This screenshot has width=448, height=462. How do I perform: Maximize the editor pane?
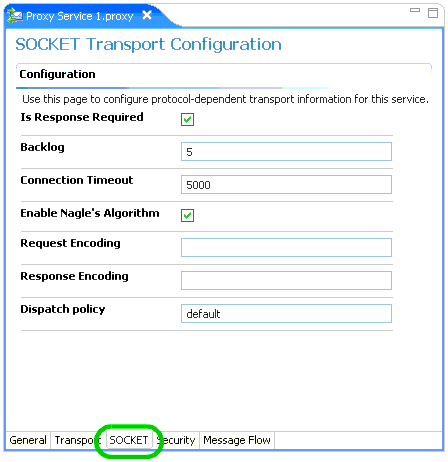tap(433, 13)
